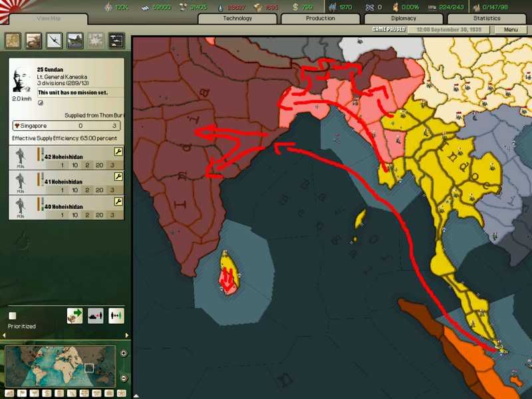Click 'Lt. General Kaneoka' leader name
The height and width of the screenshot is (399, 532).
(62, 76)
